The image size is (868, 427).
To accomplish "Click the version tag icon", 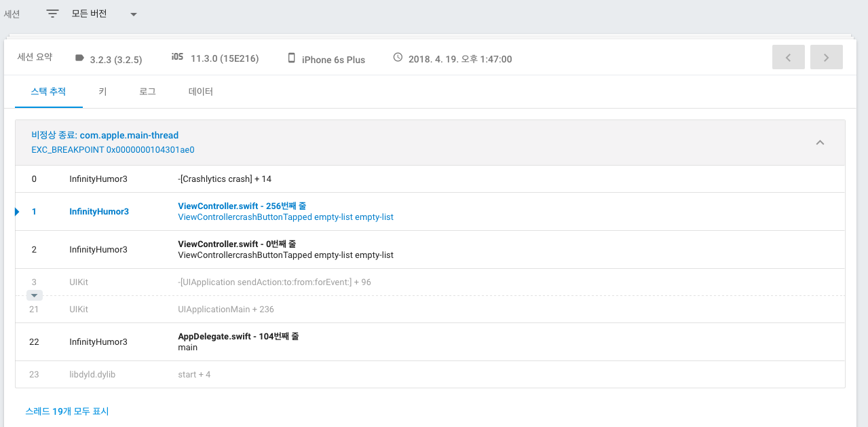I will pyautogui.click(x=79, y=58).
